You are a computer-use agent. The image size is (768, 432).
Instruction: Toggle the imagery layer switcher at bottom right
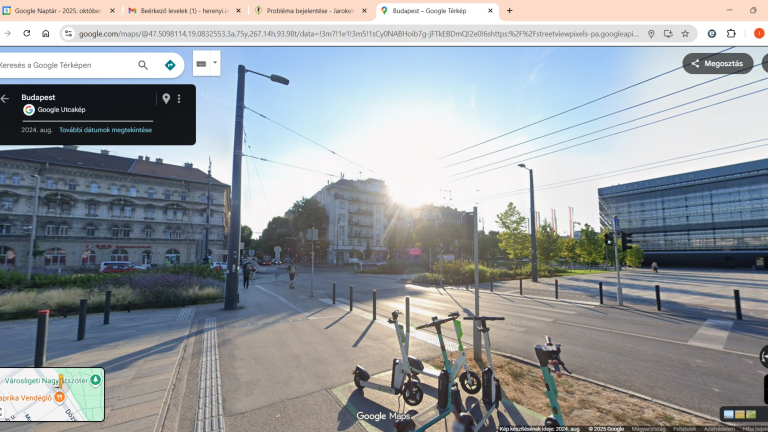click(x=740, y=414)
